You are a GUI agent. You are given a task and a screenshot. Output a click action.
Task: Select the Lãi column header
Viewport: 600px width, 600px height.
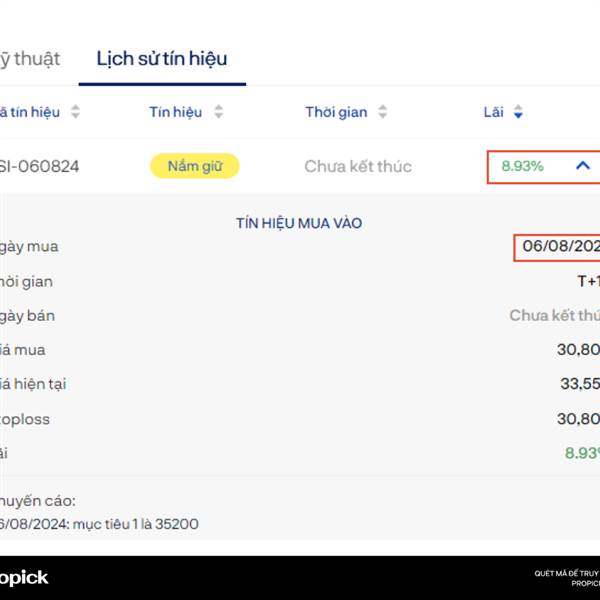(x=493, y=112)
